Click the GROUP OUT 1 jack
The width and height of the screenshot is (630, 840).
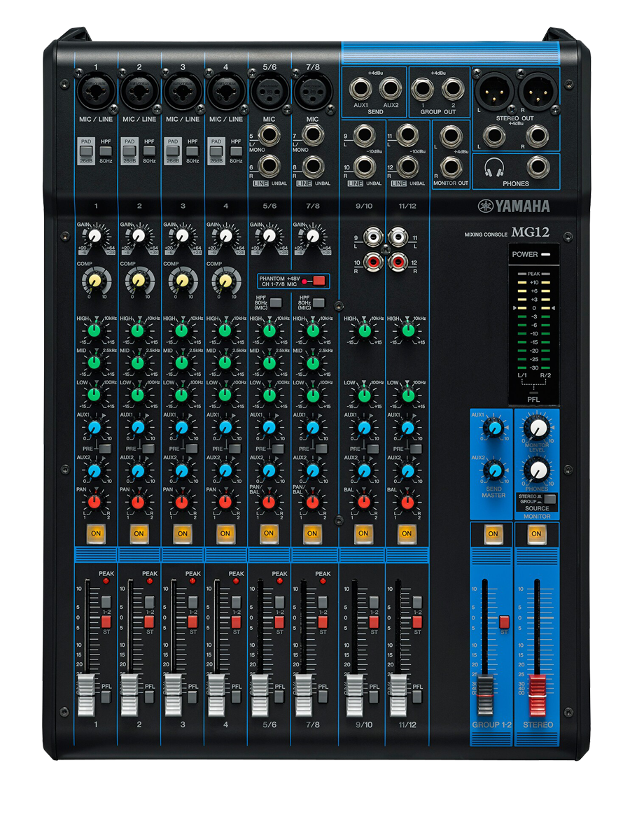[422, 89]
